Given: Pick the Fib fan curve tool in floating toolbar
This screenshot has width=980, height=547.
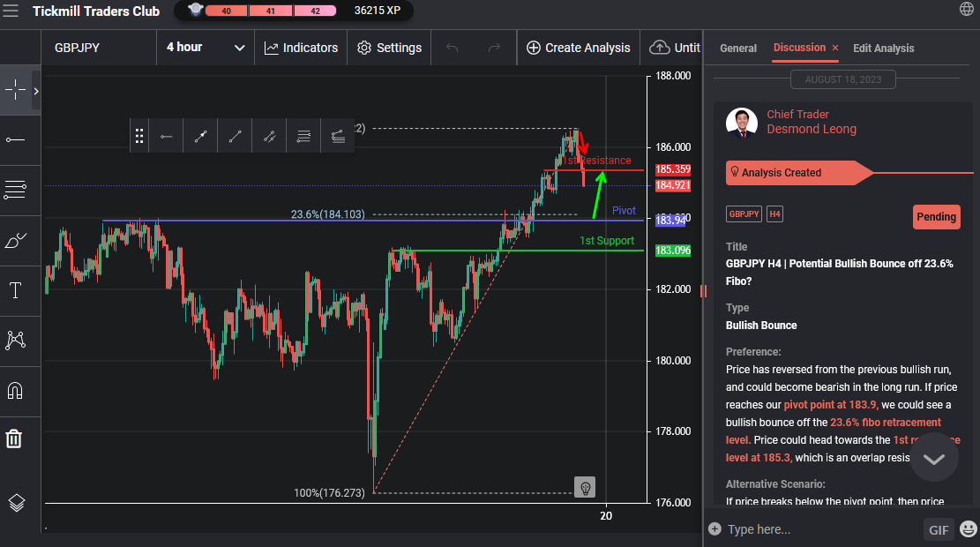Looking at the screenshot, I should tap(338, 136).
